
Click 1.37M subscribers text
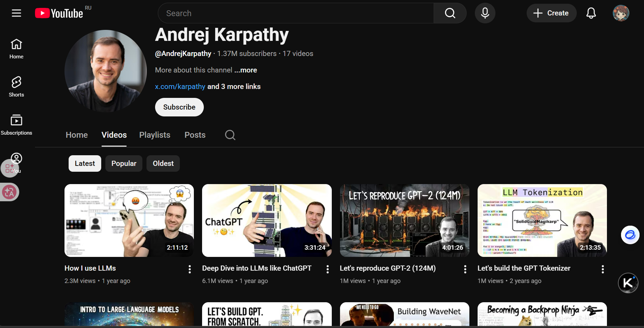[247, 54]
